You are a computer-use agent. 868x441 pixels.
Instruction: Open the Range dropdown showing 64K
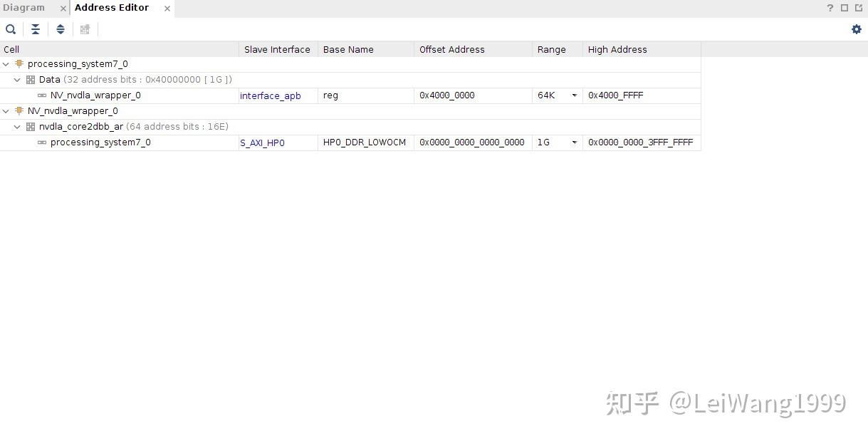[x=574, y=95]
